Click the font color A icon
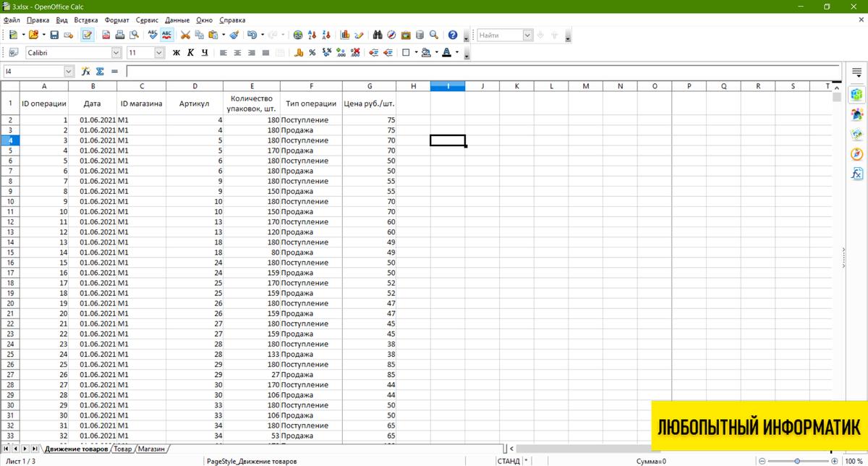Viewport: 868px width, 466px height. pos(446,53)
